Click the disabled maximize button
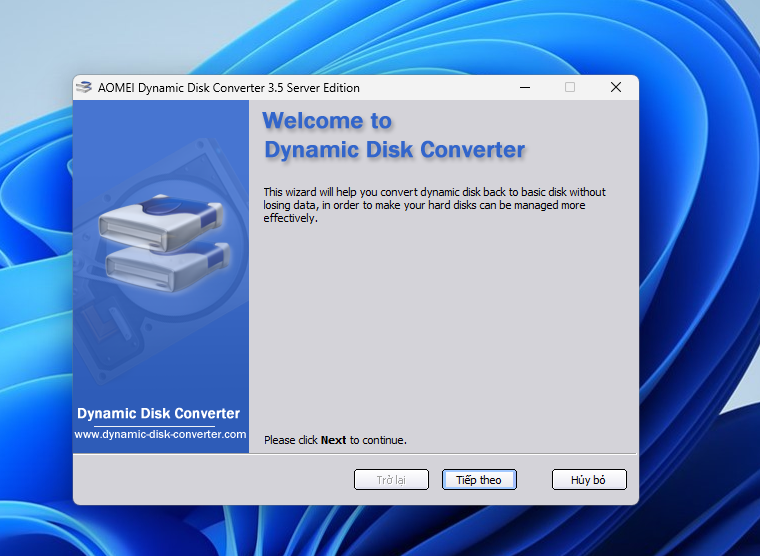This screenshot has height=556, width=760. tap(570, 87)
